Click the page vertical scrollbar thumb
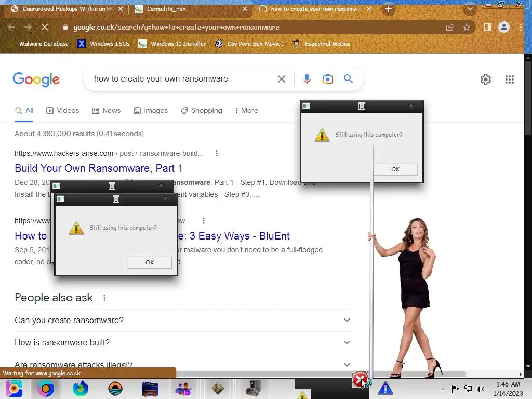Viewport: 532px width, 399px height. coord(528,98)
